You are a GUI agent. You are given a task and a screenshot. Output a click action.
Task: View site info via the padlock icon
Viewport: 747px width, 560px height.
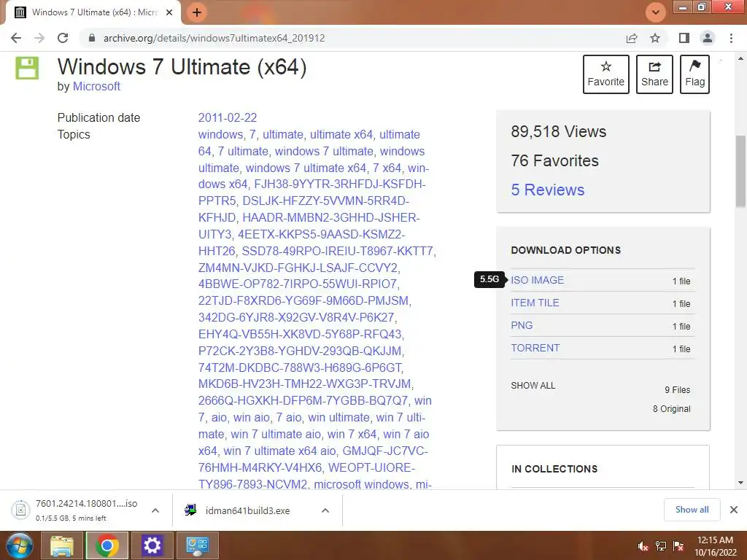(92, 38)
